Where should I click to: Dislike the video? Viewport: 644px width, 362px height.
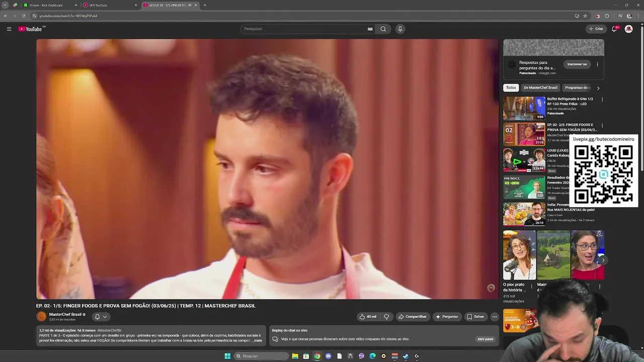point(386,317)
